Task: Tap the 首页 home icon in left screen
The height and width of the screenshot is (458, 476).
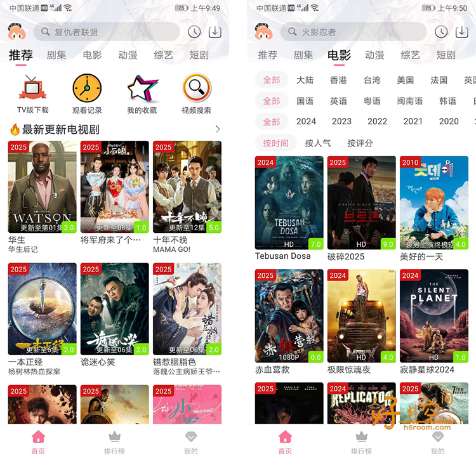Action: (38, 437)
